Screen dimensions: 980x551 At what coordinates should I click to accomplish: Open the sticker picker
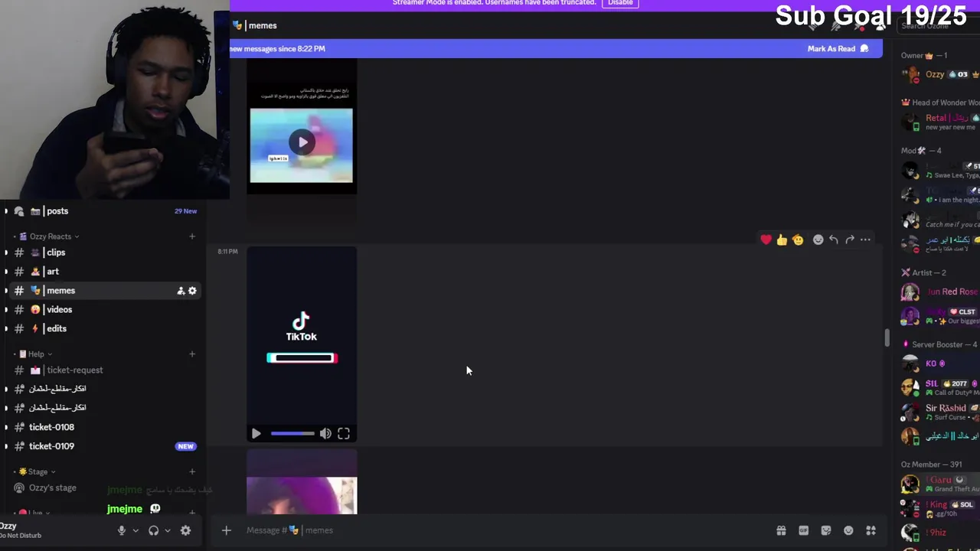click(x=825, y=530)
